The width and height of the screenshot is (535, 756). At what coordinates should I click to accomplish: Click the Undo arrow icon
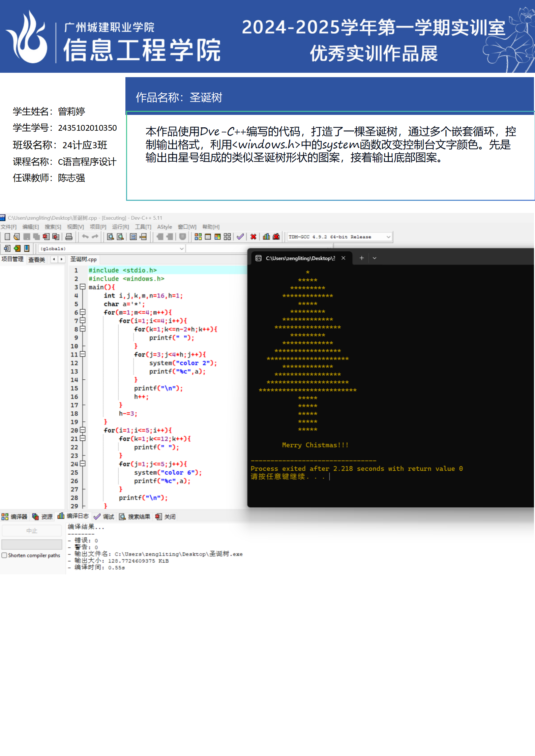pyautogui.click(x=85, y=237)
